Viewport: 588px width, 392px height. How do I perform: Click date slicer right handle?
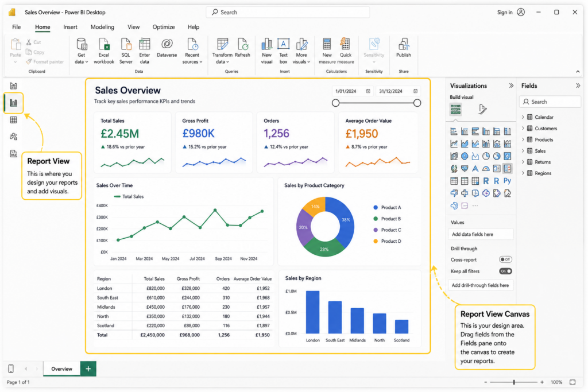coord(417,103)
